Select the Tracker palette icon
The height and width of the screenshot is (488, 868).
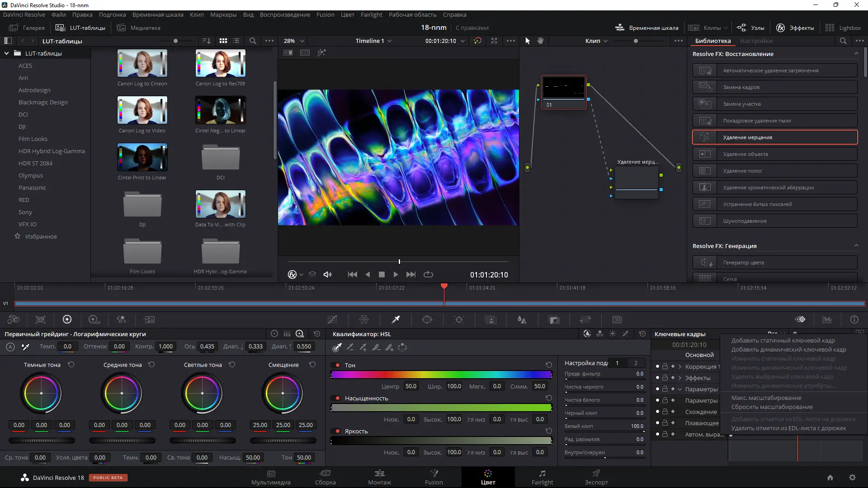point(459,319)
